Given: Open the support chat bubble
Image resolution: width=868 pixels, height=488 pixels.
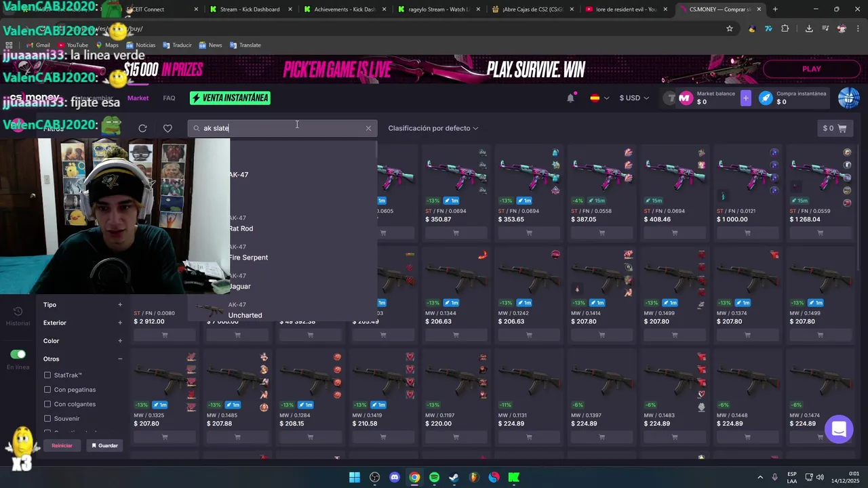Looking at the screenshot, I should 839,429.
